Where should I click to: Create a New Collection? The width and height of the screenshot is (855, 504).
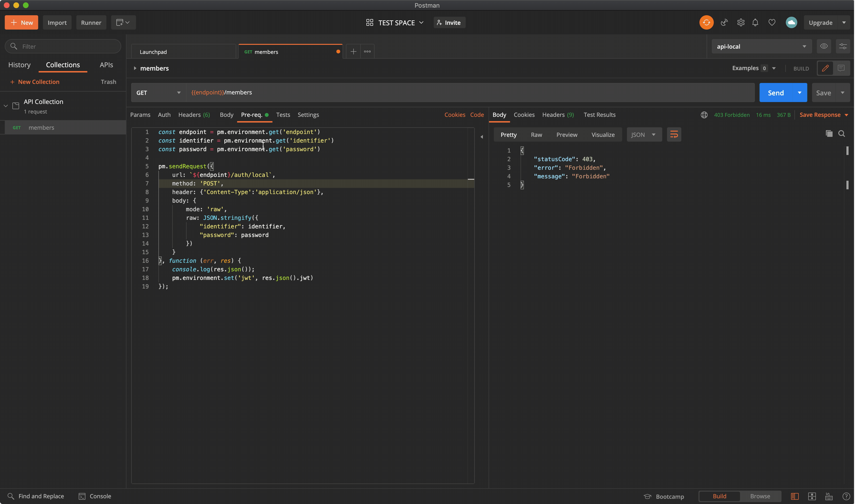(x=35, y=82)
